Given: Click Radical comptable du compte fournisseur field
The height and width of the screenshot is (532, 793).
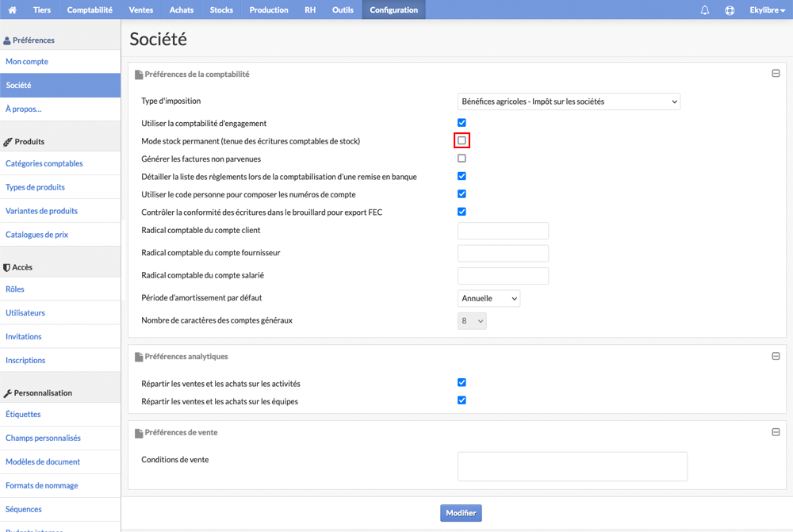Looking at the screenshot, I should click(503, 254).
